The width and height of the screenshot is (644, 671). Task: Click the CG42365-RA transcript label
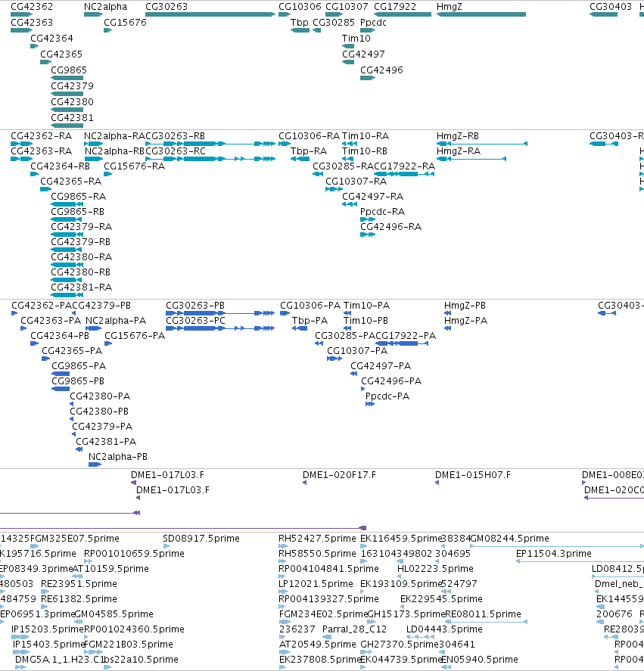coord(70,182)
